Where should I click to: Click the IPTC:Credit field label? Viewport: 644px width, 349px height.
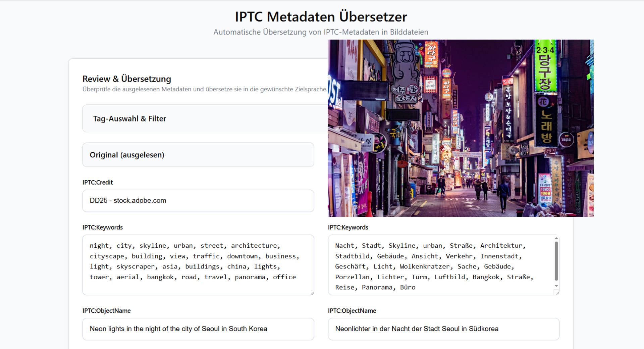click(x=98, y=183)
